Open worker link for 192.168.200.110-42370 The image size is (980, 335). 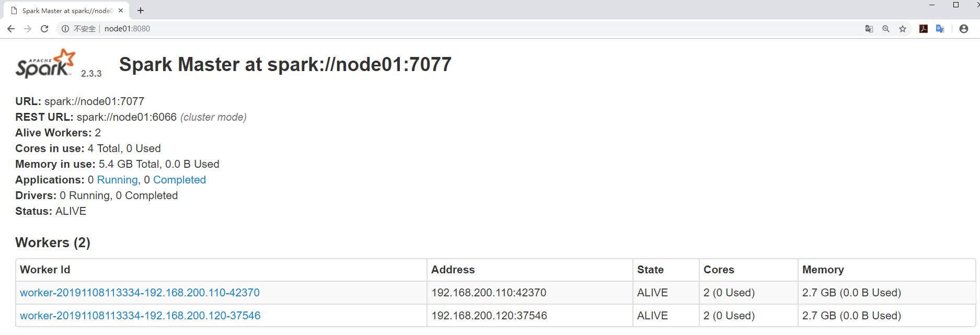140,293
